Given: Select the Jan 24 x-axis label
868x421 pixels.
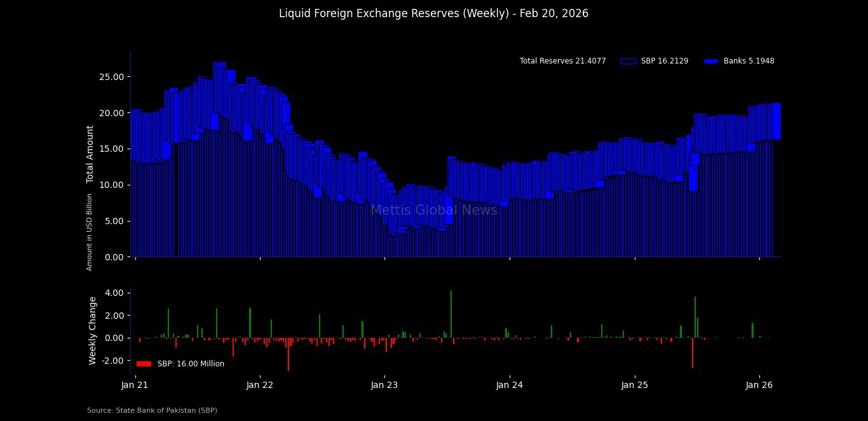Looking at the screenshot, I should tap(509, 385).
